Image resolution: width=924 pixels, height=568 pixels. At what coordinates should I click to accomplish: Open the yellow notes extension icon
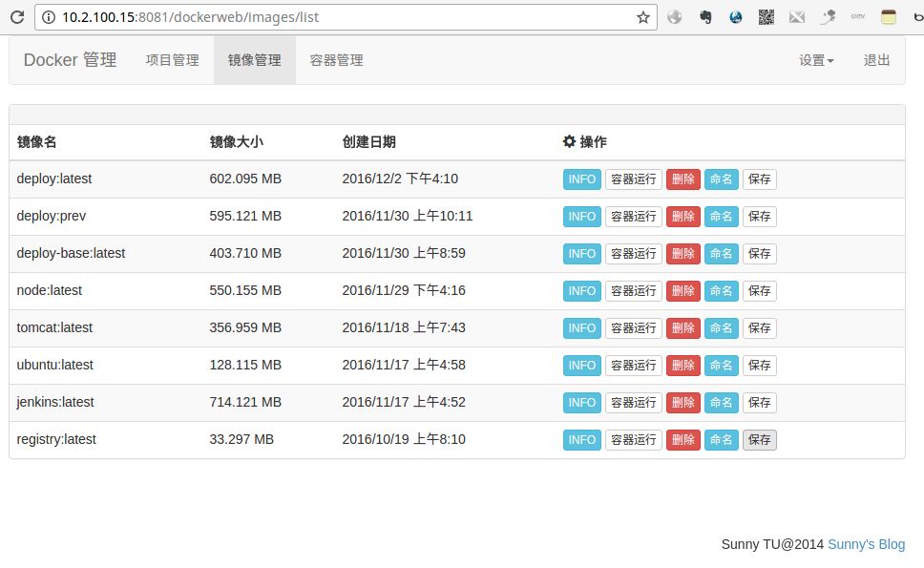tap(889, 17)
